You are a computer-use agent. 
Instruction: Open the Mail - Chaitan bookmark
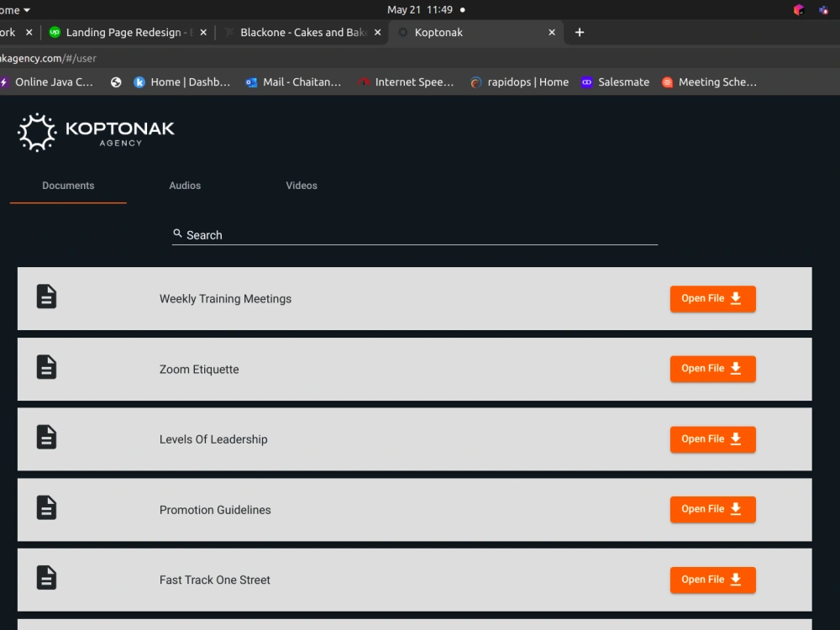click(x=293, y=82)
